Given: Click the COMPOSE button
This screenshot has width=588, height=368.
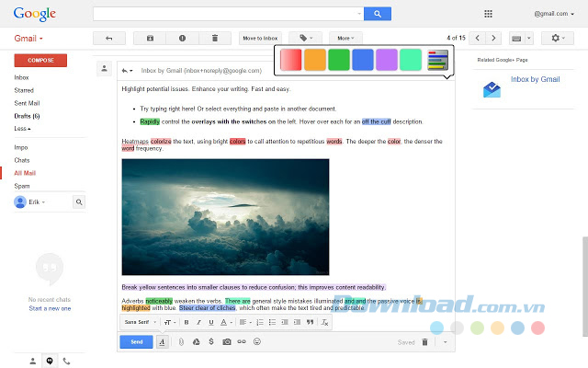Looking at the screenshot, I should pyautogui.click(x=40, y=61).
